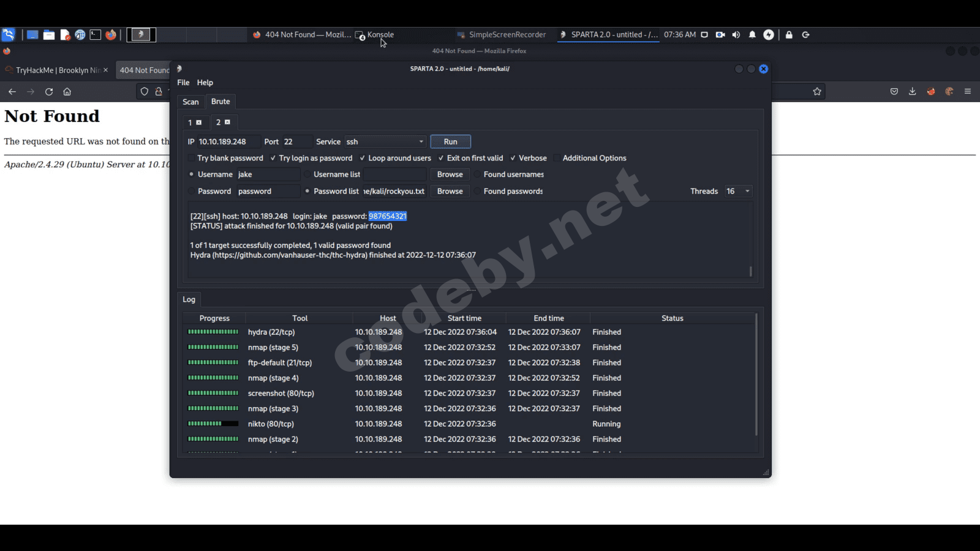The height and width of the screenshot is (551, 980).
Task: Open Kali applications menu icon
Action: pyautogui.click(x=8, y=35)
